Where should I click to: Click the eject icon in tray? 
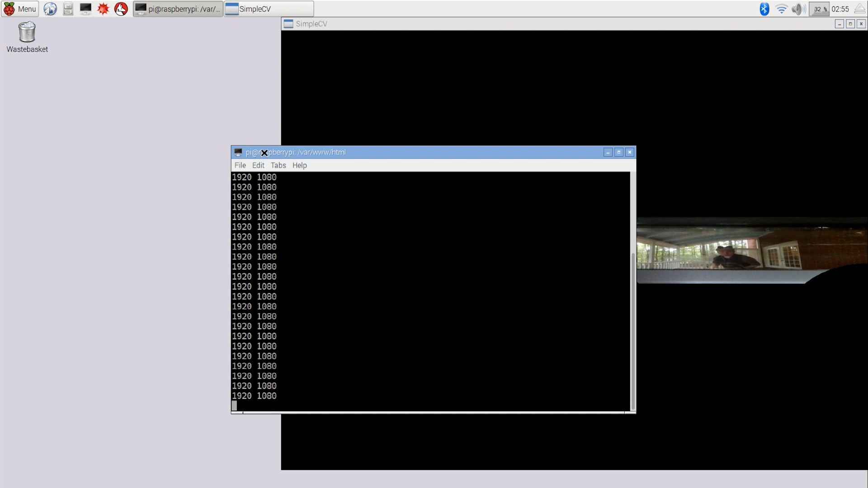click(x=860, y=9)
